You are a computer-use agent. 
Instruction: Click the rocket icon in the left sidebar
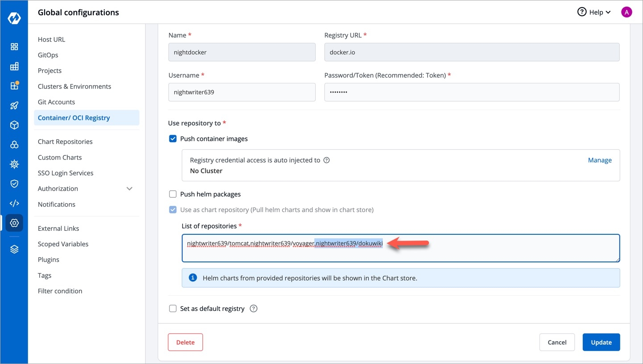tap(14, 106)
